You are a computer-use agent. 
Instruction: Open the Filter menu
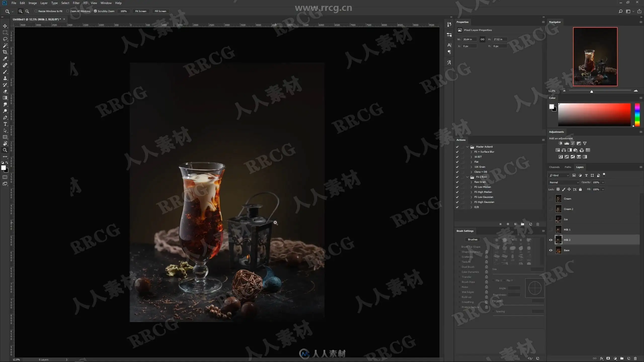pyautogui.click(x=76, y=3)
